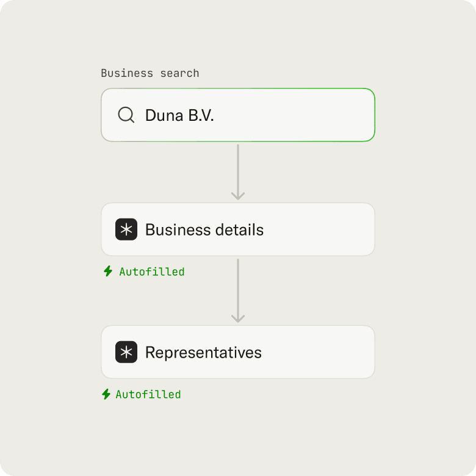Viewport: 476px width, 476px height.
Task: Focus the Duna B.V. search field
Action: (x=238, y=115)
